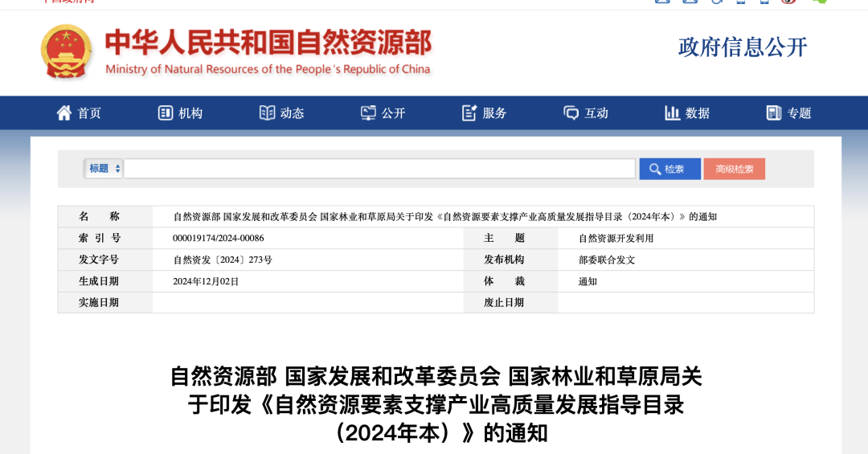The width and height of the screenshot is (868, 454).
Task: Click the subject value 自然资源开发利用
Action: click(x=616, y=238)
